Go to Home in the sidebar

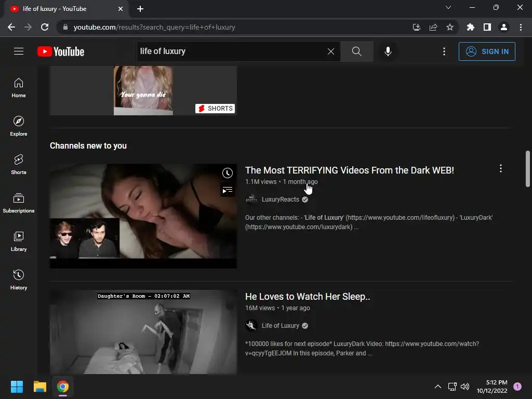click(19, 88)
